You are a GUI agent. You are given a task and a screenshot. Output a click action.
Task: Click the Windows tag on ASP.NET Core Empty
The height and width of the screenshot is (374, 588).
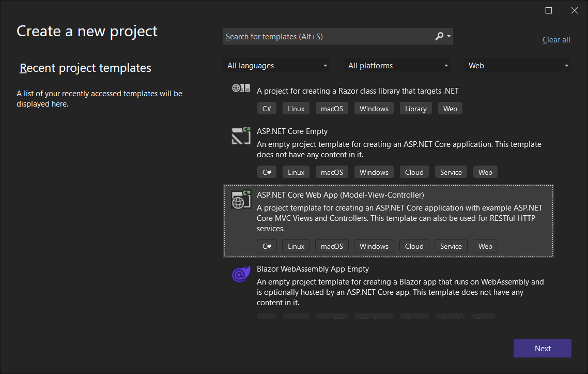(x=374, y=172)
